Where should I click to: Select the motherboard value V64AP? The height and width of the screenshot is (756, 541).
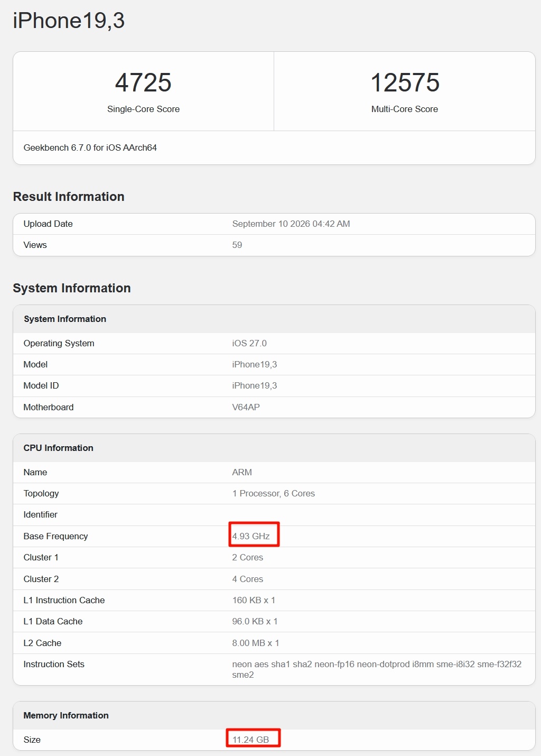(246, 407)
